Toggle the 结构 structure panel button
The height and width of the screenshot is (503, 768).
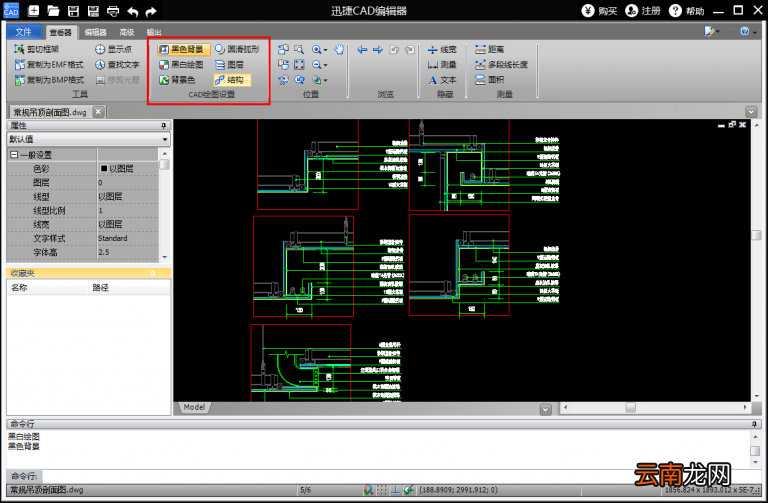coord(232,80)
